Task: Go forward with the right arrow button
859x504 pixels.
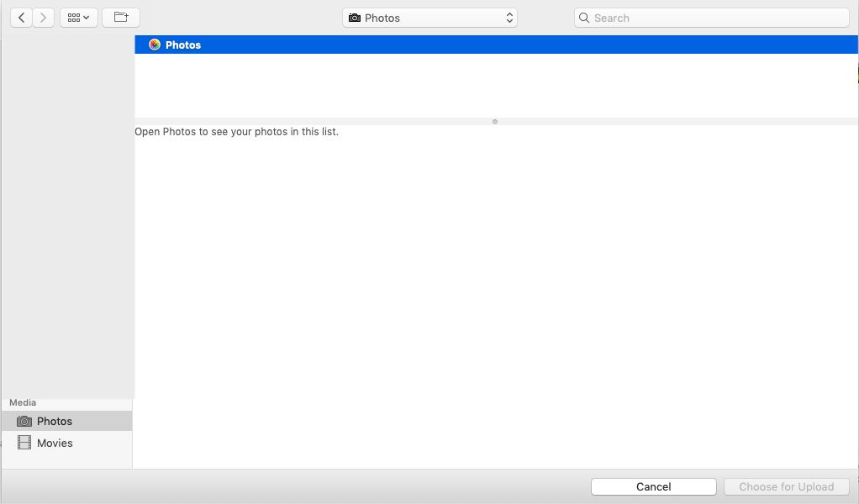Action: click(x=43, y=18)
